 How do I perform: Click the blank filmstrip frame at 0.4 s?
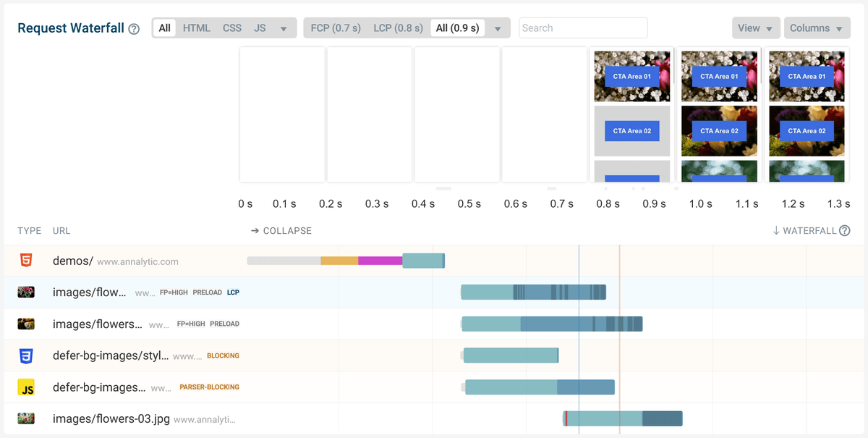[x=457, y=115]
